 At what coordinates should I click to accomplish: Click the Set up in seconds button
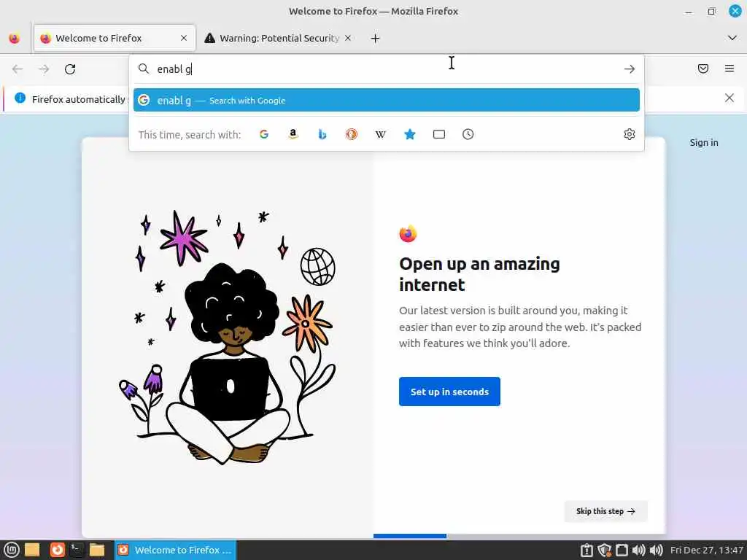[449, 392]
